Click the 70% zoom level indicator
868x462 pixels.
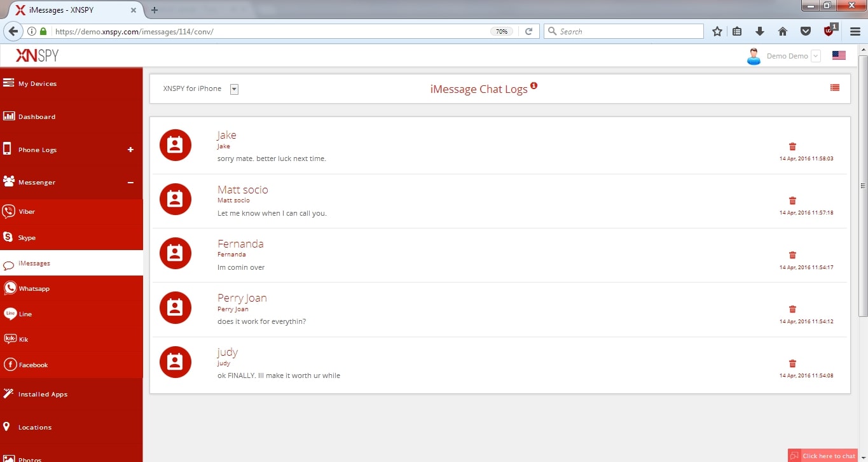click(x=502, y=31)
